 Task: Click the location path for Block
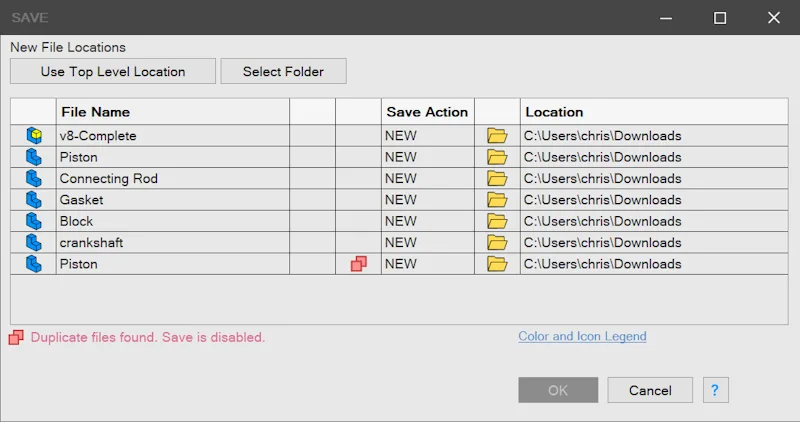(x=654, y=221)
